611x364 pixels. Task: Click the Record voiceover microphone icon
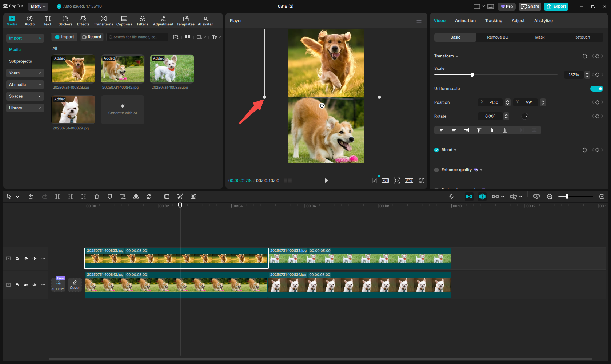click(451, 197)
